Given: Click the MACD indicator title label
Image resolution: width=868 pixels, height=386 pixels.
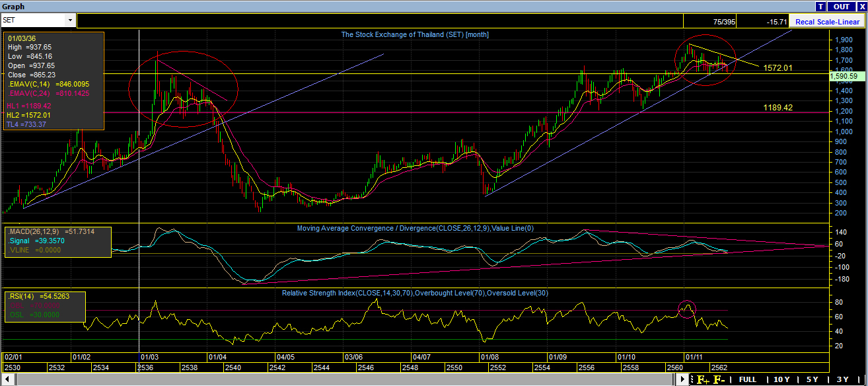Looking at the screenshot, I should click(414, 228).
